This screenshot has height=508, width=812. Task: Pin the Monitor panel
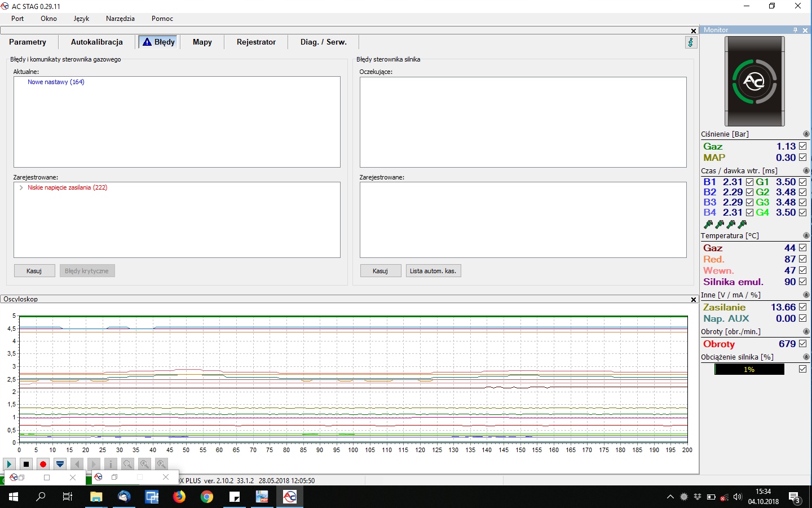795,30
